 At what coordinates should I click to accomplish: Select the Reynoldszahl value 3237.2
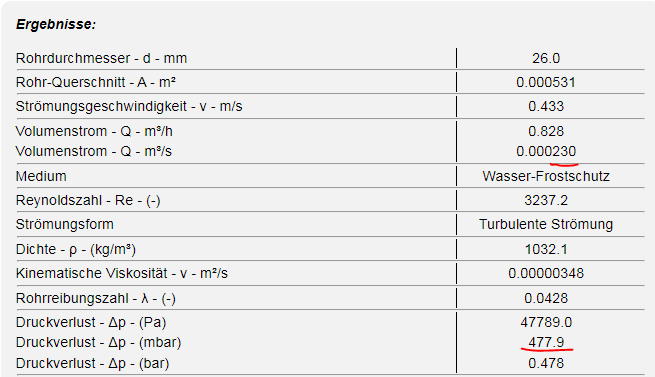(x=546, y=201)
